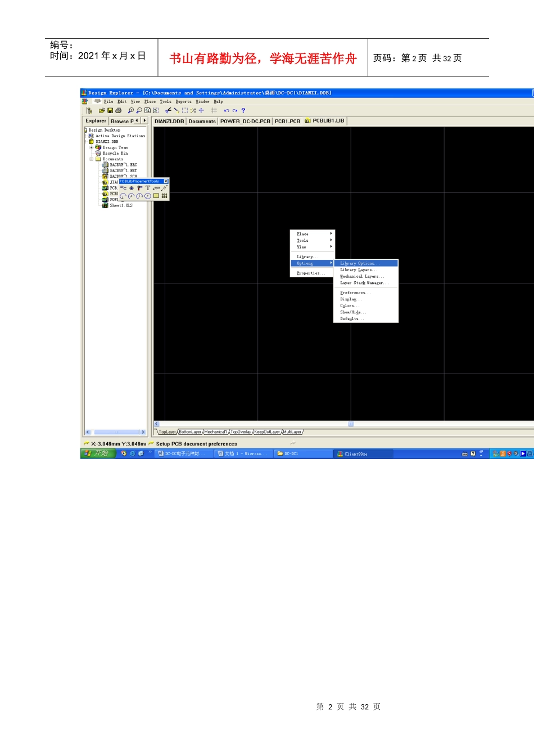Viewport: 534px width, 756px height.
Task: Click the Windows Start button
Action: [97, 453]
